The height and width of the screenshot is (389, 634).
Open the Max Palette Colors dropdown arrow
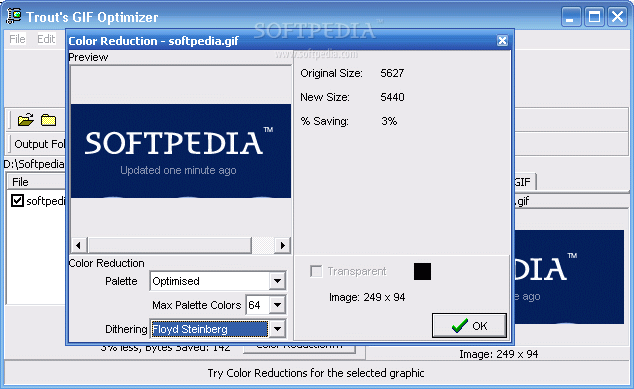(277, 305)
